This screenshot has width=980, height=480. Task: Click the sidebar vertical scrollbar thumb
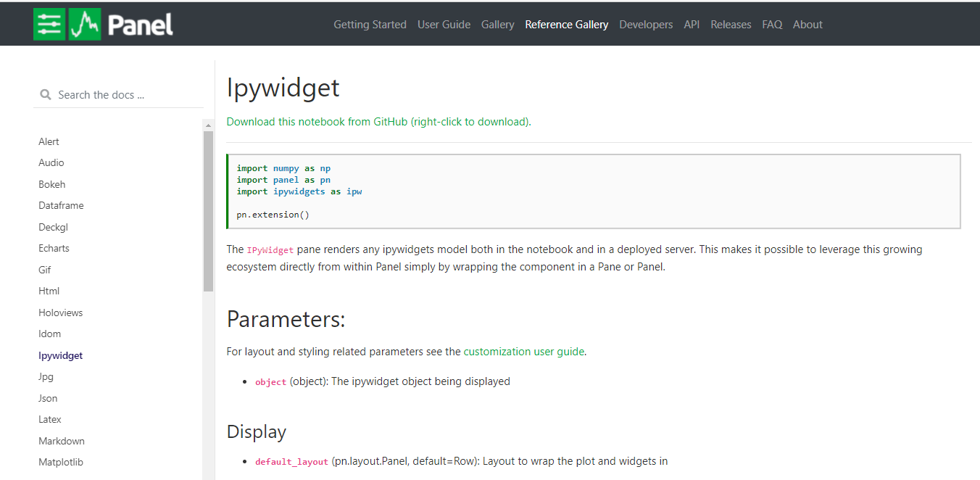point(208,210)
